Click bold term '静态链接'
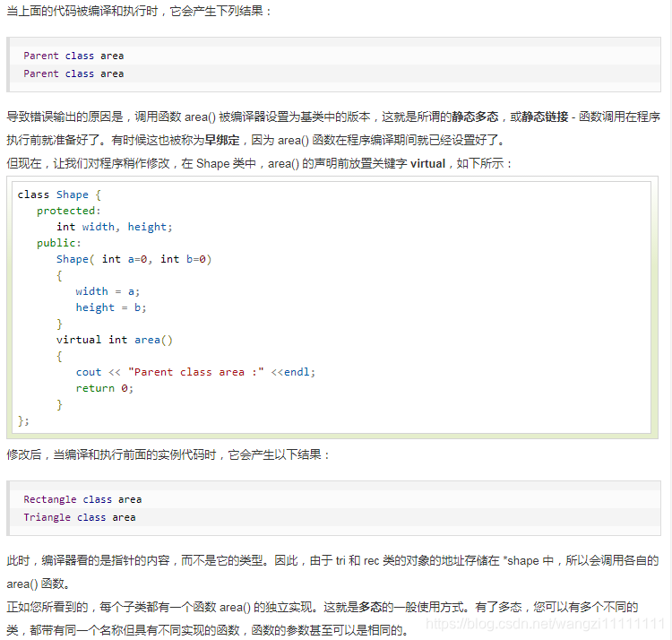This screenshot has width=672, height=640. click(545, 117)
